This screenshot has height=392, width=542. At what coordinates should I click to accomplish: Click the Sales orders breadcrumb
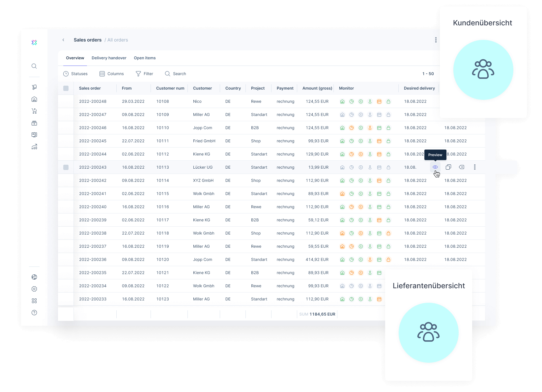pyautogui.click(x=88, y=40)
